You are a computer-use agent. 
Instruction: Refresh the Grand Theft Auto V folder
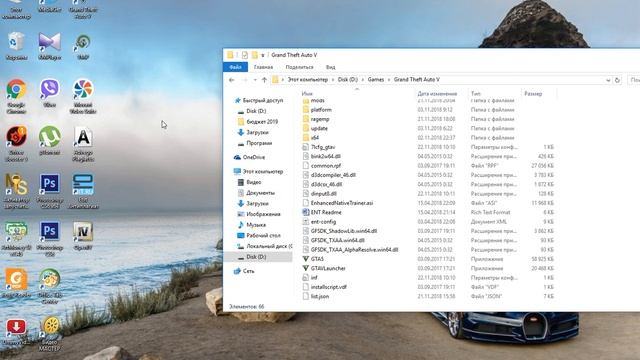click(x=617, y=80)
